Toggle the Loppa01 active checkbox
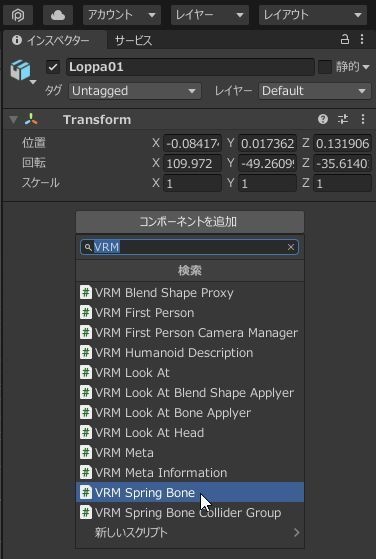 [53, 67]
